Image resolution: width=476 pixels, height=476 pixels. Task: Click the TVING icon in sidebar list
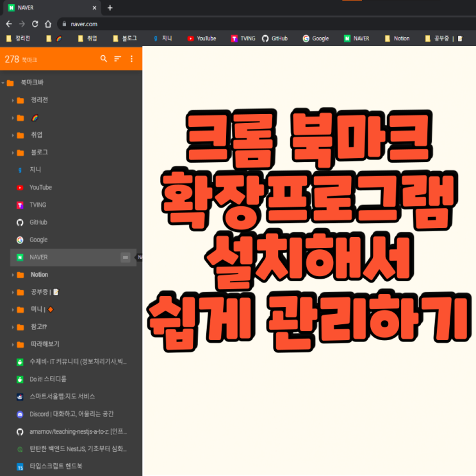tap(20, 205)
